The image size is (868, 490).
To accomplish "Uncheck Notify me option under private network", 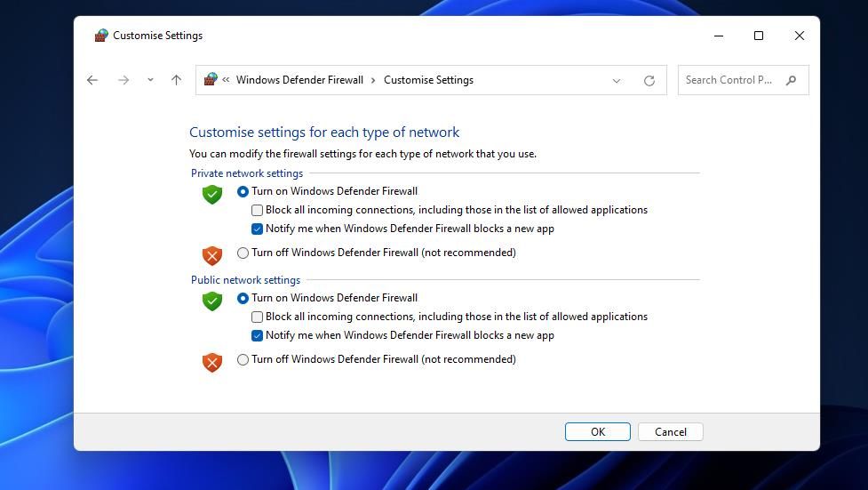I will (257, 229).
